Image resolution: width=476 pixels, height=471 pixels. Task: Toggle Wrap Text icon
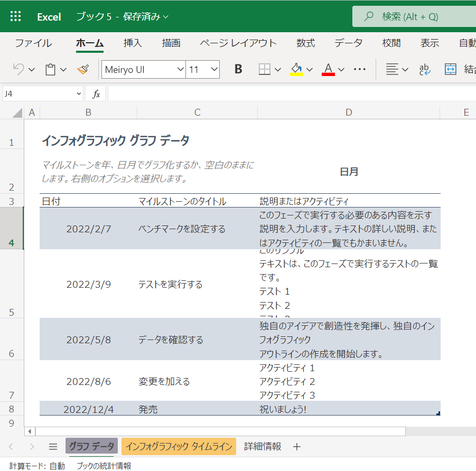pos(425,70)
